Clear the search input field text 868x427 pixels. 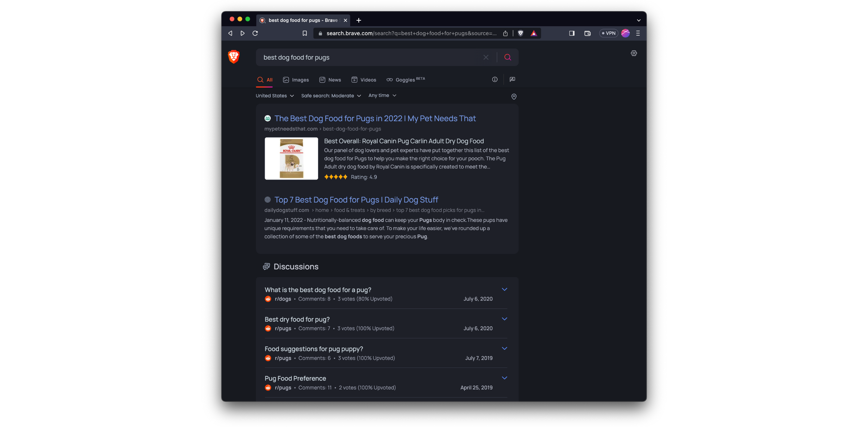tap(486, 57)
